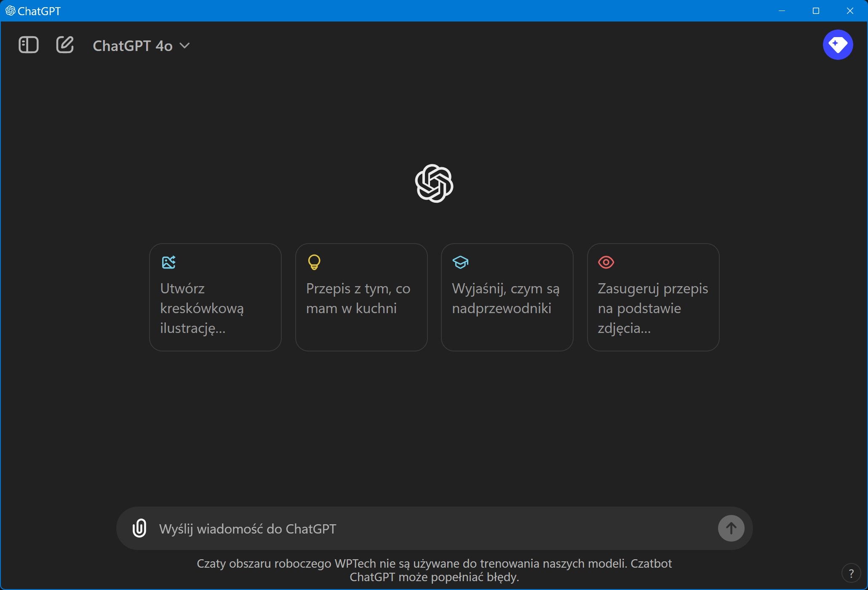This screenshot has height=590, width=868.
Task: Start a new chat with the compose icon
Action: 65,45
